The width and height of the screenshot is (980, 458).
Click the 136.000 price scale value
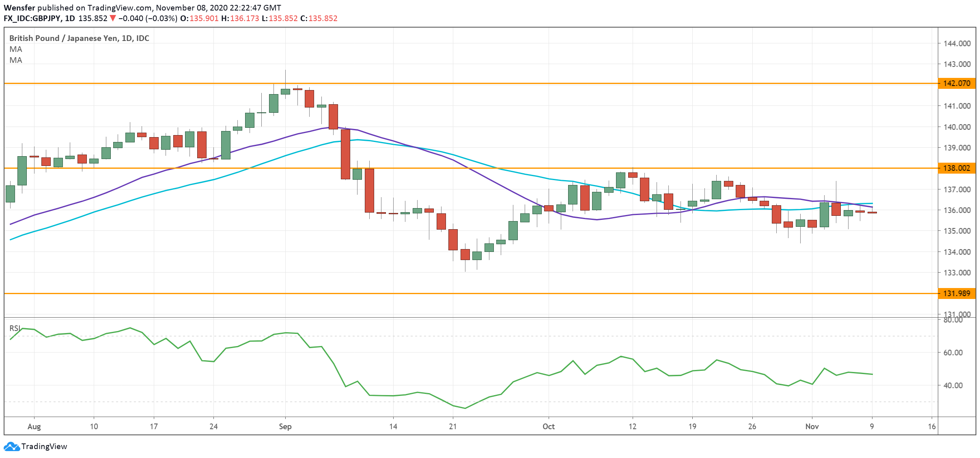pyautogui.click(x=957, y=211)
